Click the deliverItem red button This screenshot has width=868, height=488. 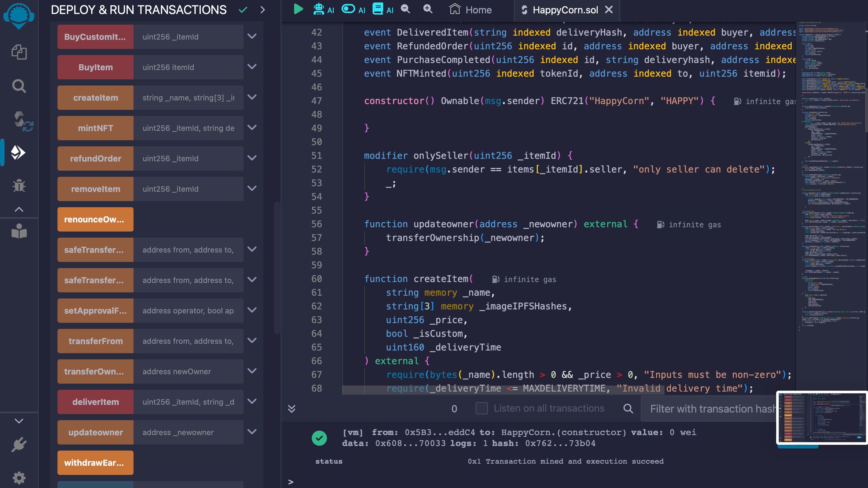coord(95,402)
